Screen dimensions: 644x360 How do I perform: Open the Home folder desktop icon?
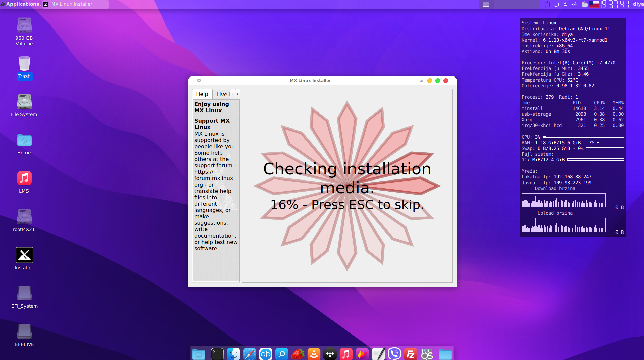(24, 144)
